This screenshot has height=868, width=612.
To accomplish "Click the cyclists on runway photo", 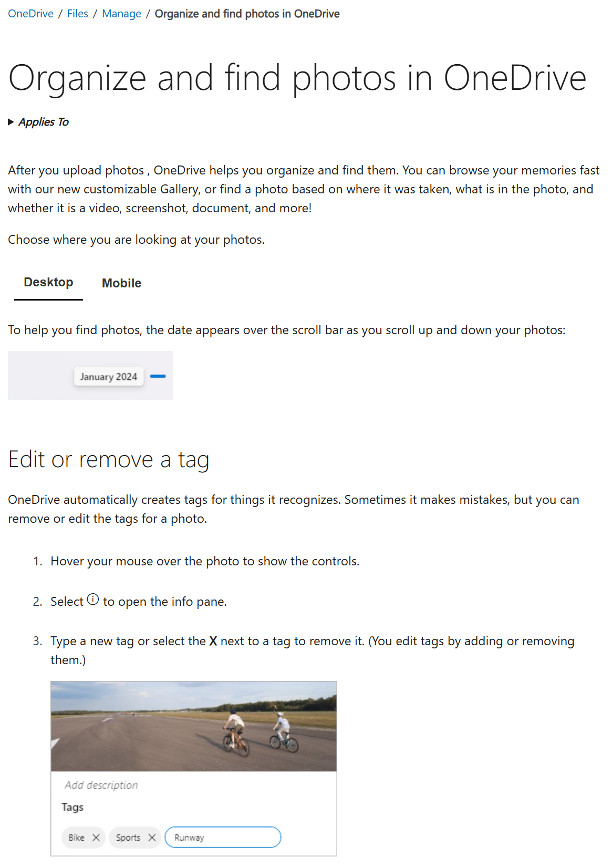I will click(194, 727).
